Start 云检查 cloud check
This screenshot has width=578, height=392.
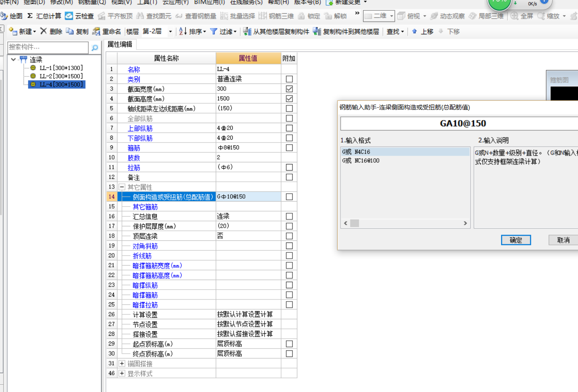coord(79,16)
